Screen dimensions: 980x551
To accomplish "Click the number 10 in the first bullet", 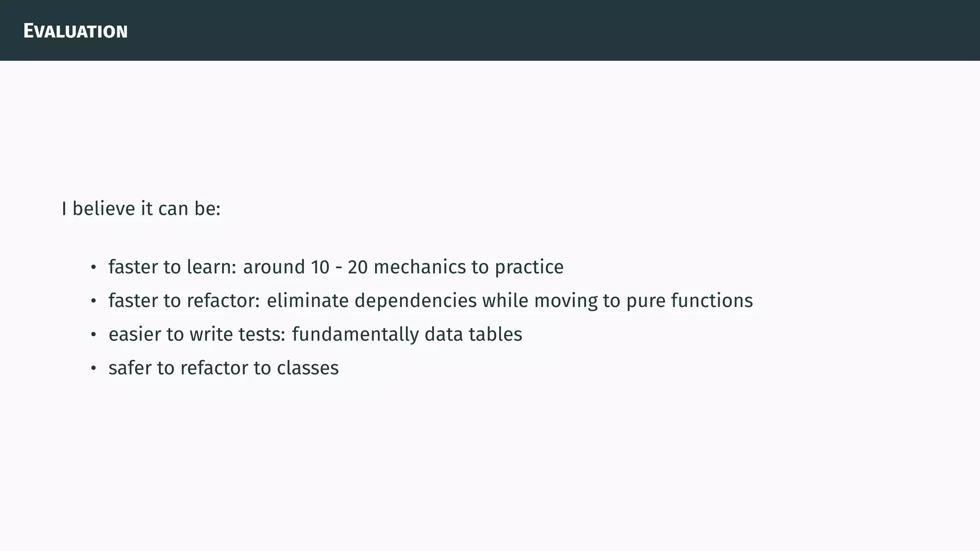I will pos(320,267).
